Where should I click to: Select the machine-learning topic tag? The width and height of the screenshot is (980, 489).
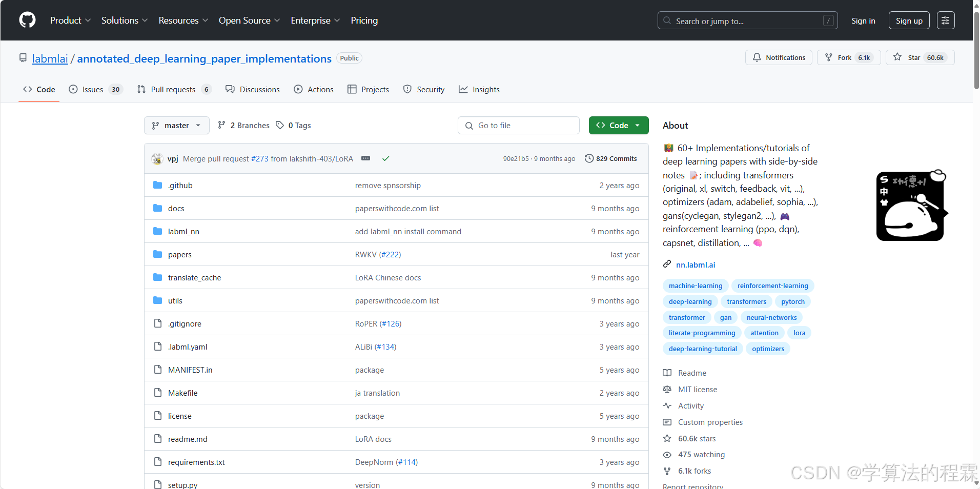[696, 286]
